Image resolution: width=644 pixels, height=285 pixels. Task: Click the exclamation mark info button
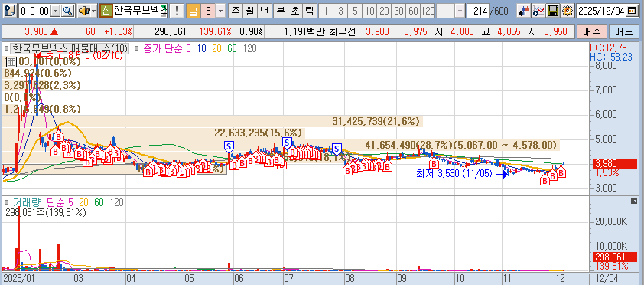pyautogui.click(x=177, y=11)
